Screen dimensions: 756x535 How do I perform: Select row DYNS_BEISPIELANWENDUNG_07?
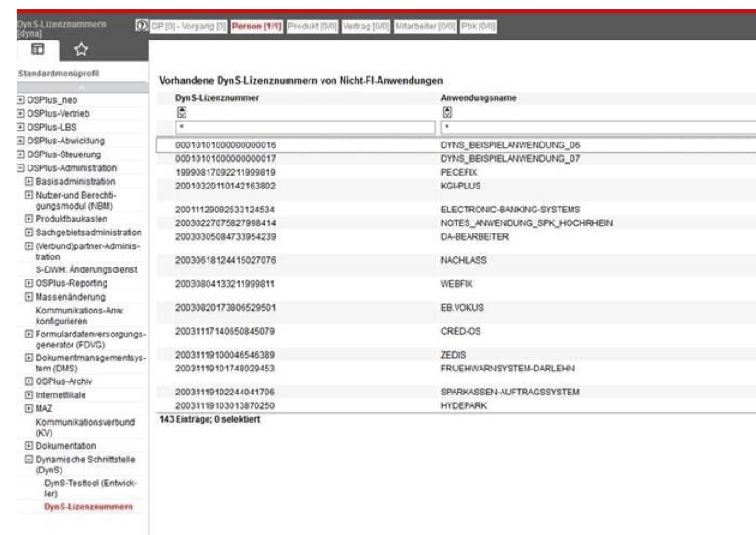coord(457,158)
